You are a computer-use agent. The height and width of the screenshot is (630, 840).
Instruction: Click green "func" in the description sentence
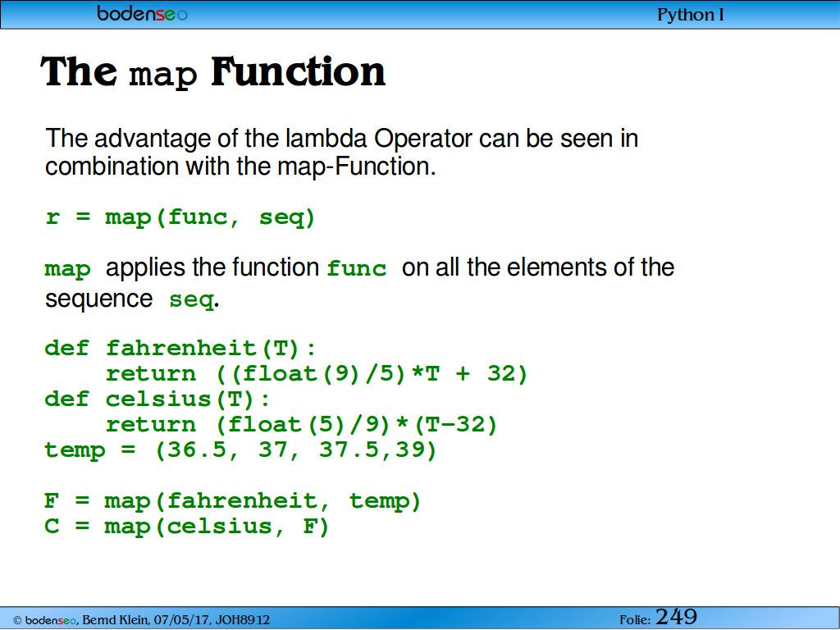point(357,268)
